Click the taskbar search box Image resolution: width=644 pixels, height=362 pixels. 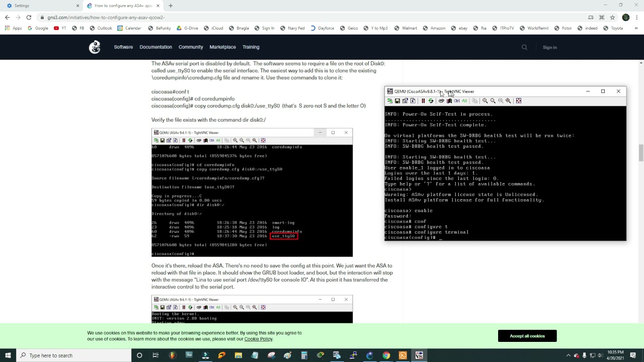point(73,355)
